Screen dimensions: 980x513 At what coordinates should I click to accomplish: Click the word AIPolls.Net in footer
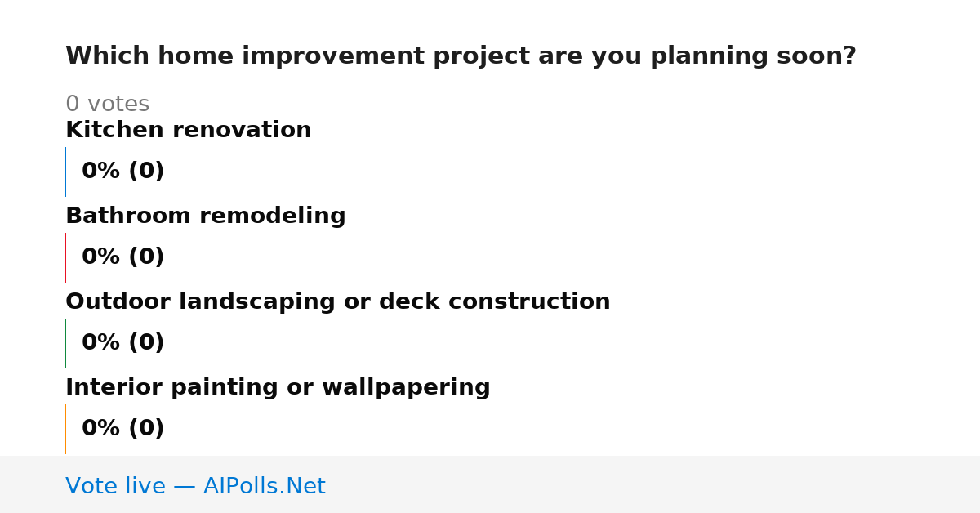point(264,486)
